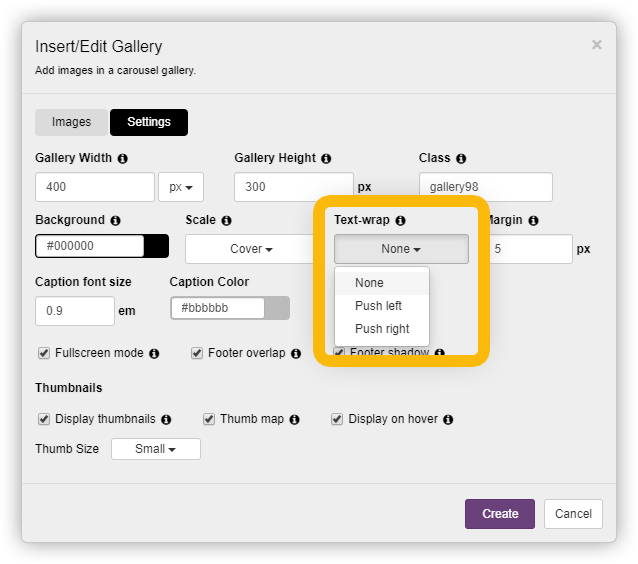The width and height of the screenshot is (638, 564).
Task: Choose Push left option
Action: click(x=382, y=306)
